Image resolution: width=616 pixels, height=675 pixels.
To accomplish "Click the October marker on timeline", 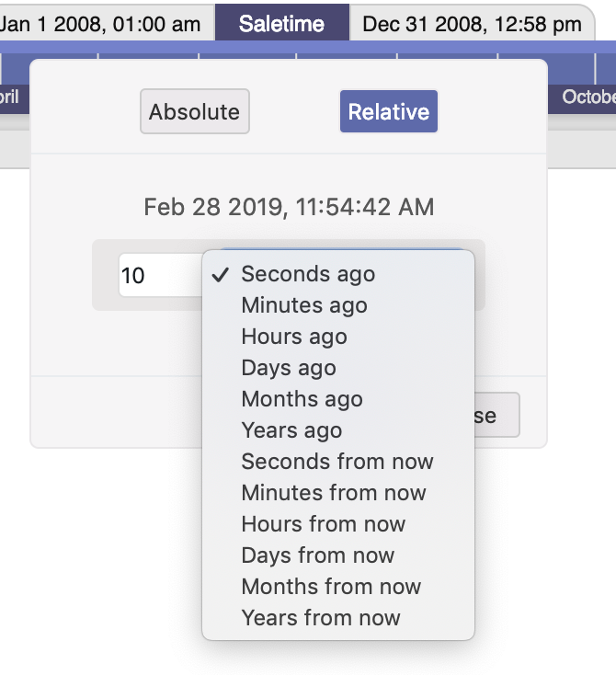I will tap(588, 97).
